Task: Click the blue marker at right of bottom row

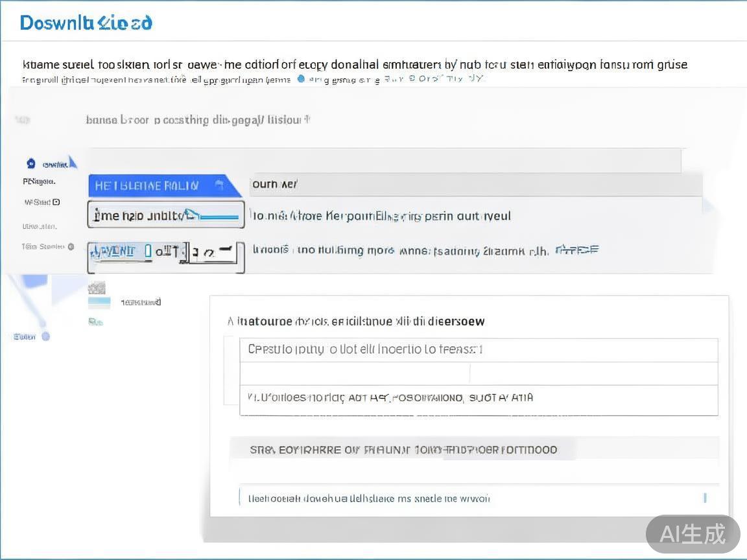Action: point(705,498)
